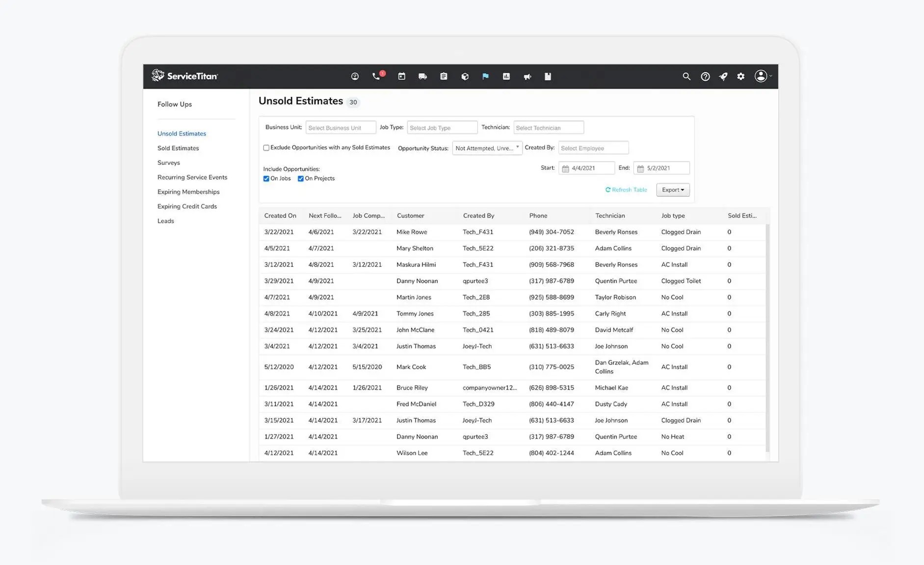Click customer Mike Rowe
The image size is (924, 565).
pos(412,232)
